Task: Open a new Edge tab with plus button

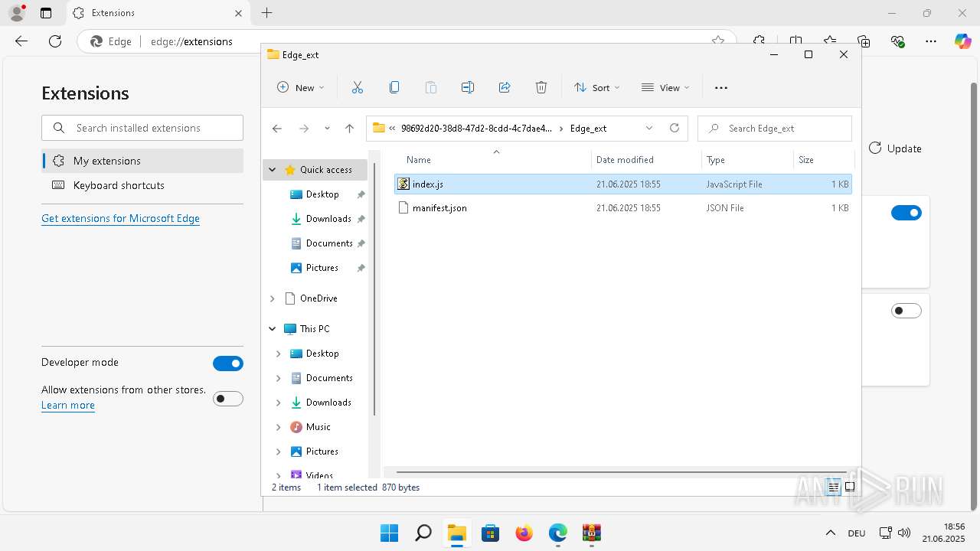Action: 266,13
